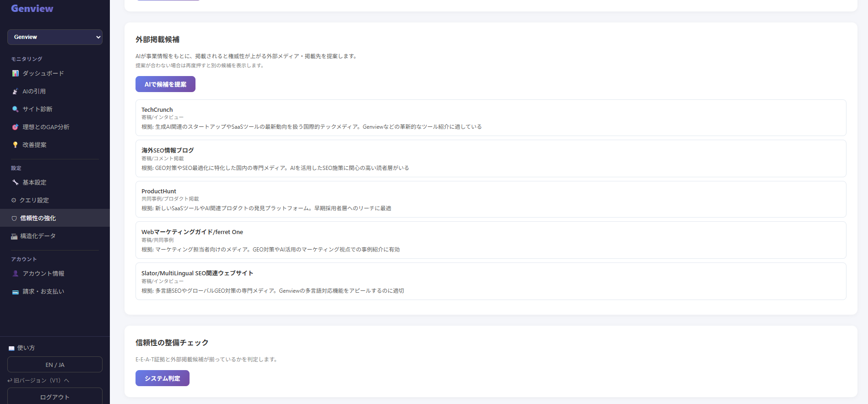This screenshot has height=404, width=868.
Task: Click the 基本設定 wrench icon
Action: pos(16,182)
